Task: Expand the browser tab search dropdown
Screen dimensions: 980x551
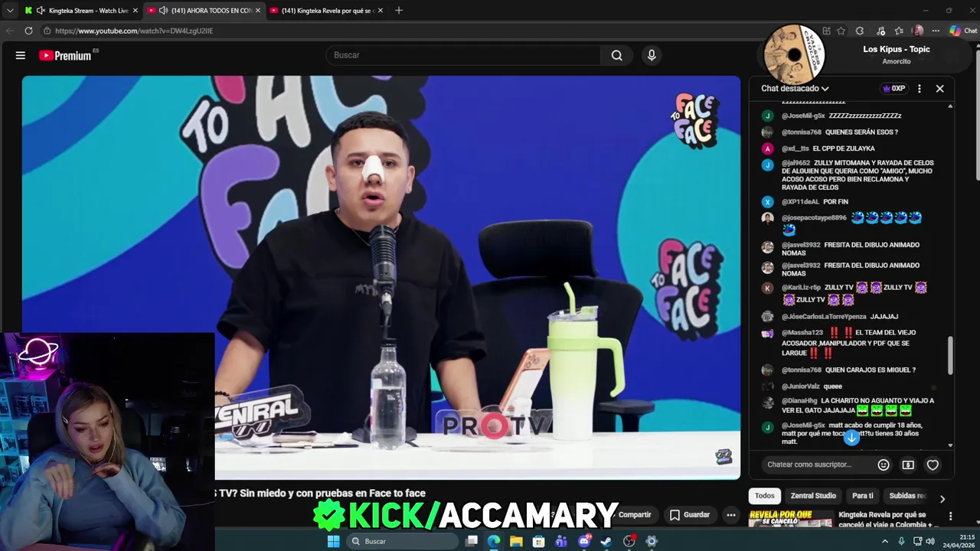Action: coord(10,11)
